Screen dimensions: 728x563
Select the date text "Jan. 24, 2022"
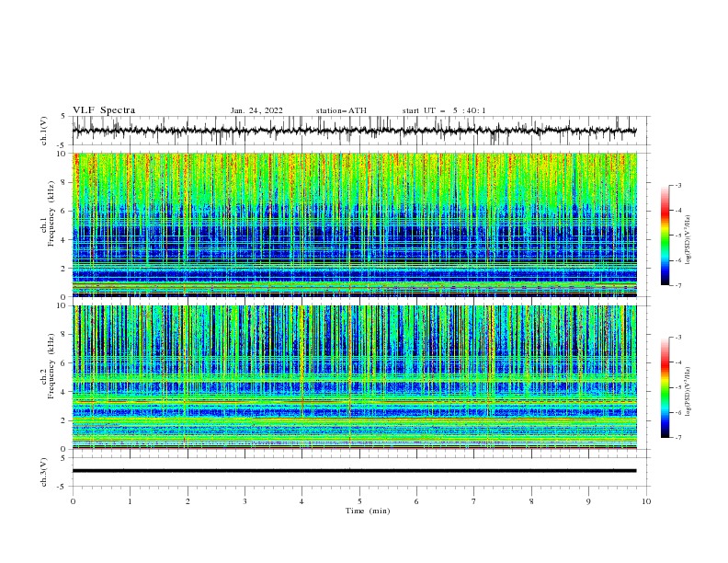click(256, 110)
